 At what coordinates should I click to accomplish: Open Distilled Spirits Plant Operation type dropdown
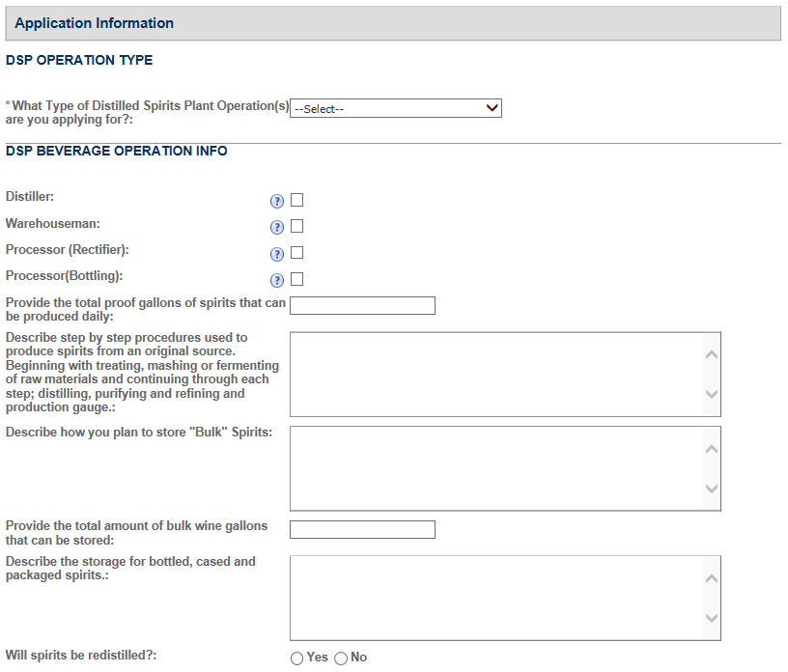pos(396,108)
